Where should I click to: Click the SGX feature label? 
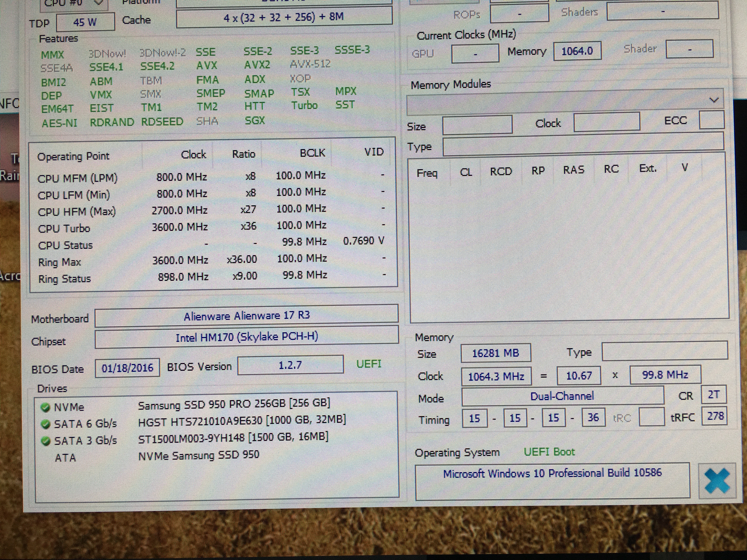click(x=255, y=120)
